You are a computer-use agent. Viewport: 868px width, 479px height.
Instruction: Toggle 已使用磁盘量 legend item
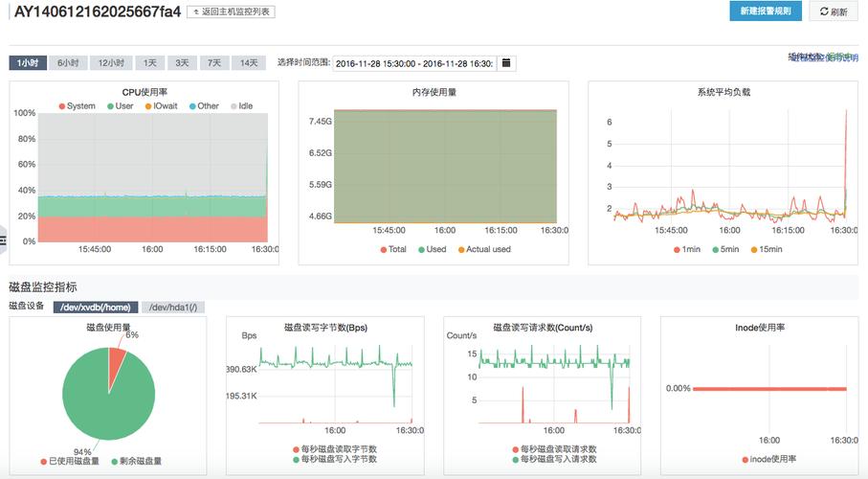pyautogui.click(x=70, y=461)
